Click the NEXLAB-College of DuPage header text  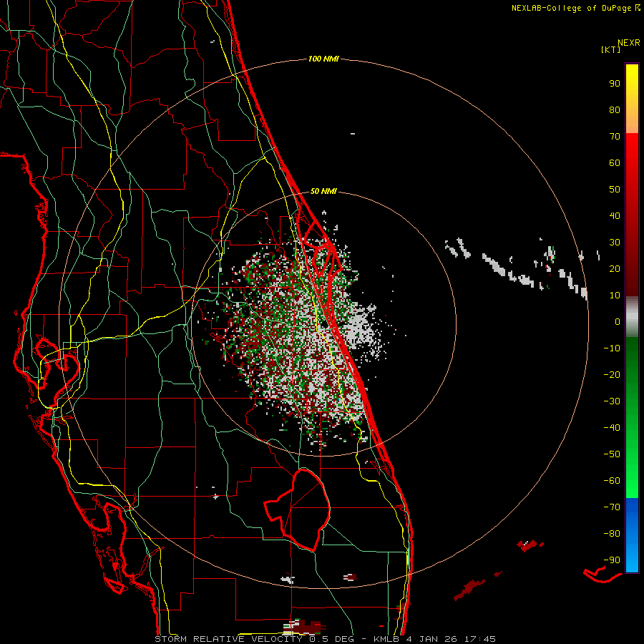pyautogui.click(x=571, y=8)
